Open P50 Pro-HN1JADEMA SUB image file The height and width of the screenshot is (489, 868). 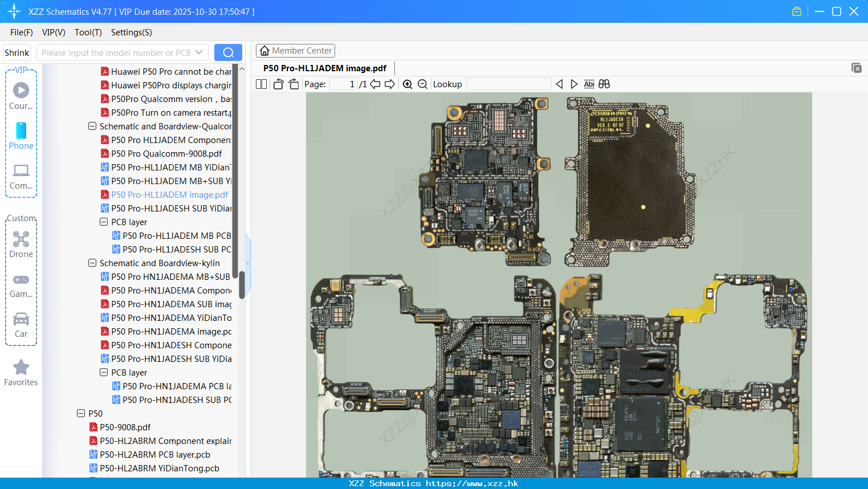point(166,304)
